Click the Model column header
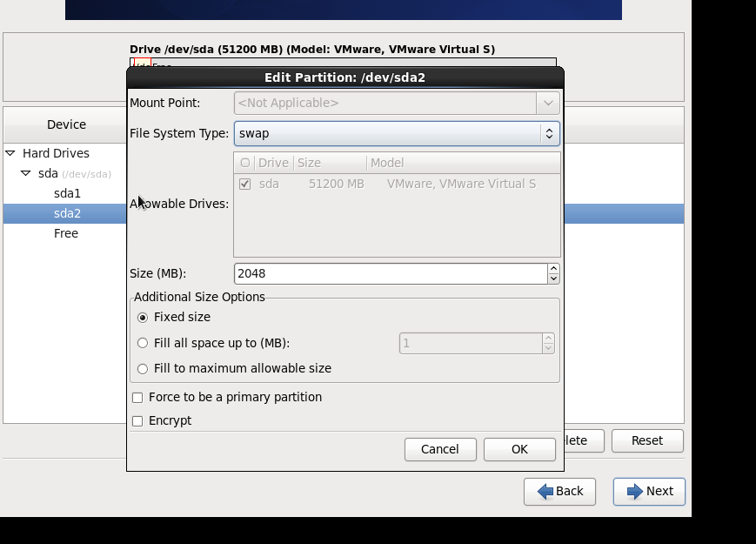Screen dimensions: 756x544 [x=464, y=163]
